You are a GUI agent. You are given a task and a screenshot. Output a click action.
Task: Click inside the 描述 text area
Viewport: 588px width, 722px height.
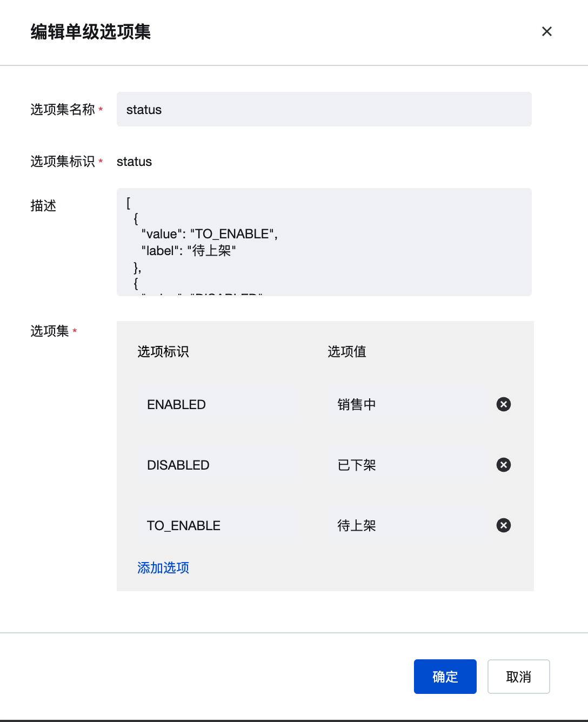[324, 242]
